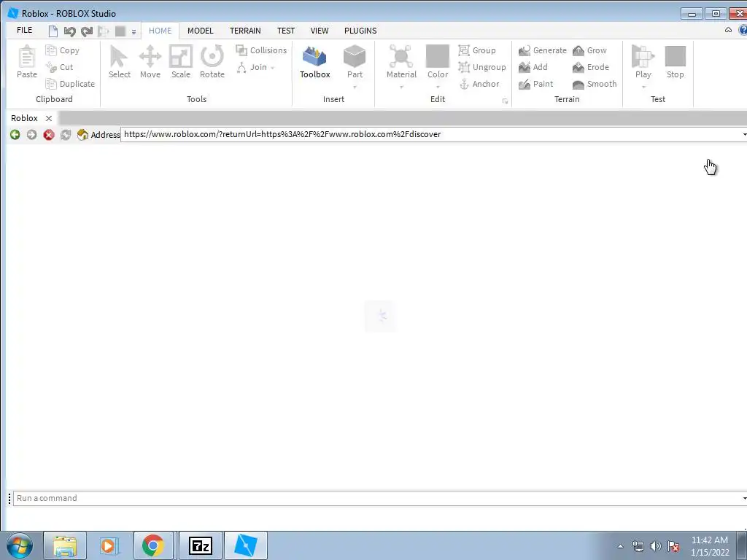Switch to the PLUGINS ribbon tab
The image size is (747, 560).
coord(360,31)
